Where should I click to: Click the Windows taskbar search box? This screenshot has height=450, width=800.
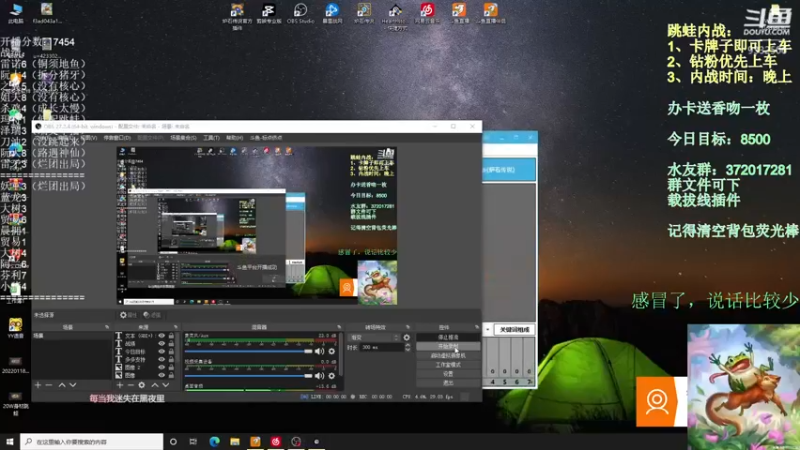(x=92, y=441)
